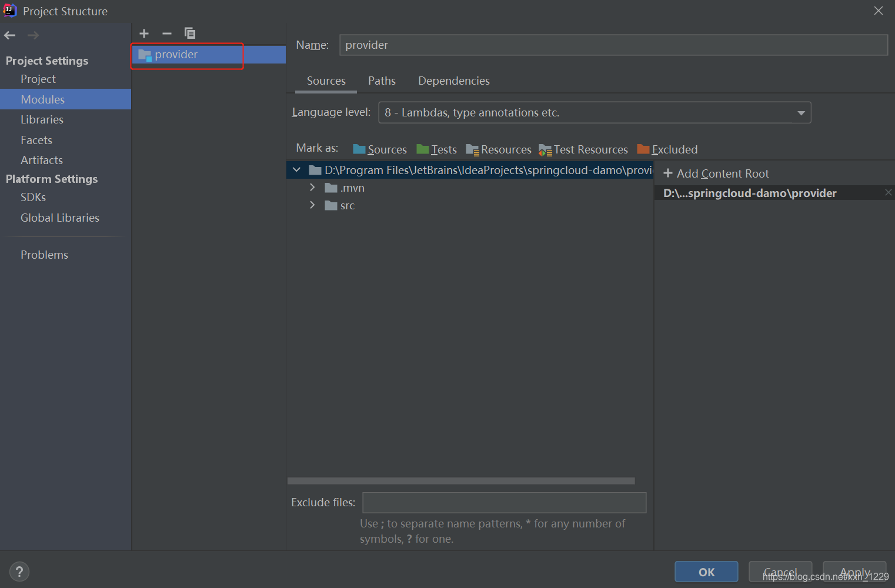Click the .mvn folder icon
This screenshot has height=588, width=895.
click(331, 188)
